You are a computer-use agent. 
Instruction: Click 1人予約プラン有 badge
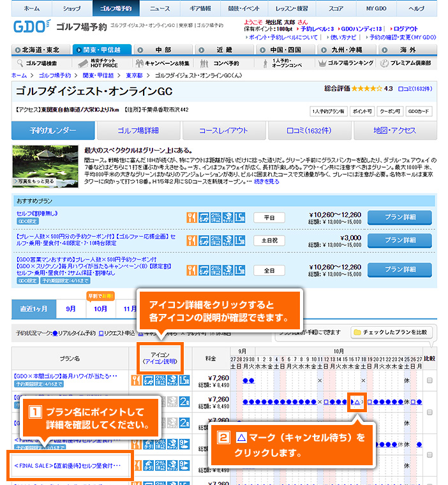328,111
